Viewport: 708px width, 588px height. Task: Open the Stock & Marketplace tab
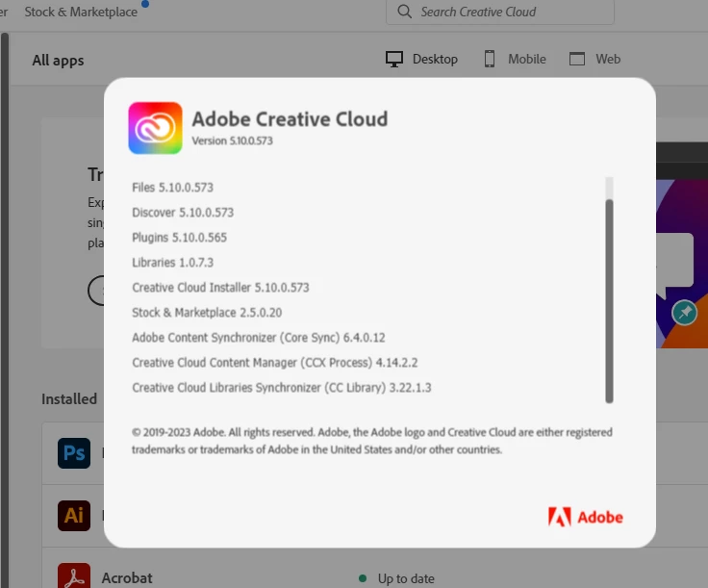pos(81,12)
